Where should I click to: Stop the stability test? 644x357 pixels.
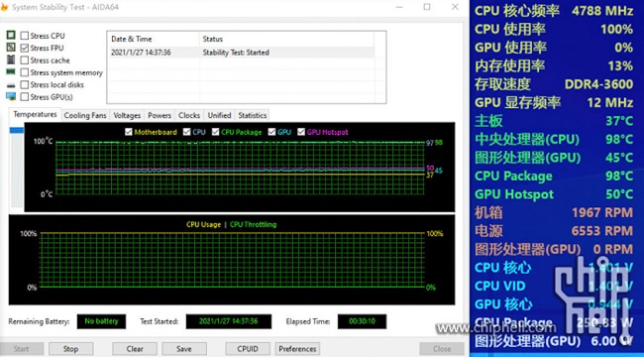70,349
